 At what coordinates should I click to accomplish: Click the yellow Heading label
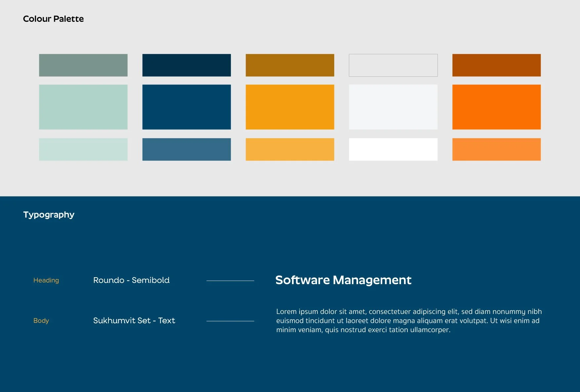46,280
